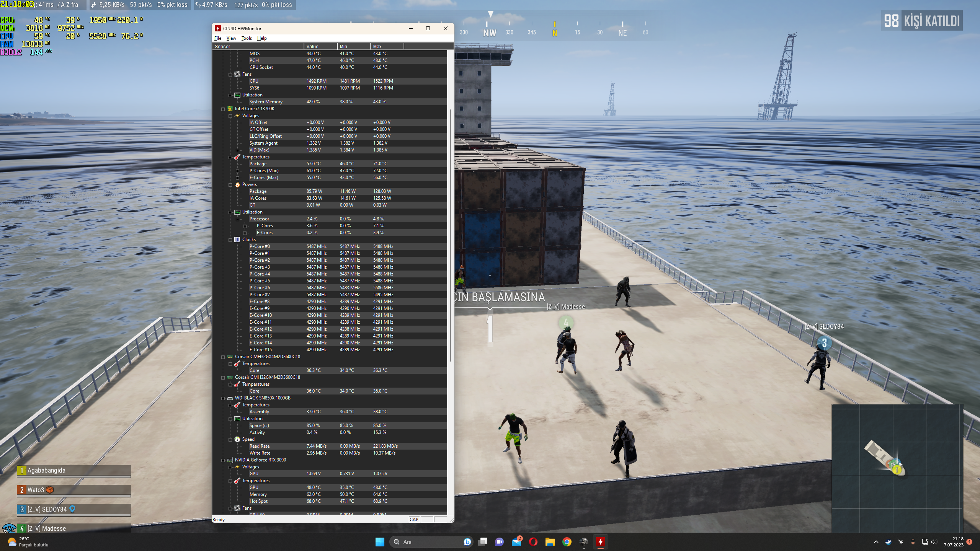This screenshot has height=551, width=980.
Task: Click the Ara search field
Action: 432,542
